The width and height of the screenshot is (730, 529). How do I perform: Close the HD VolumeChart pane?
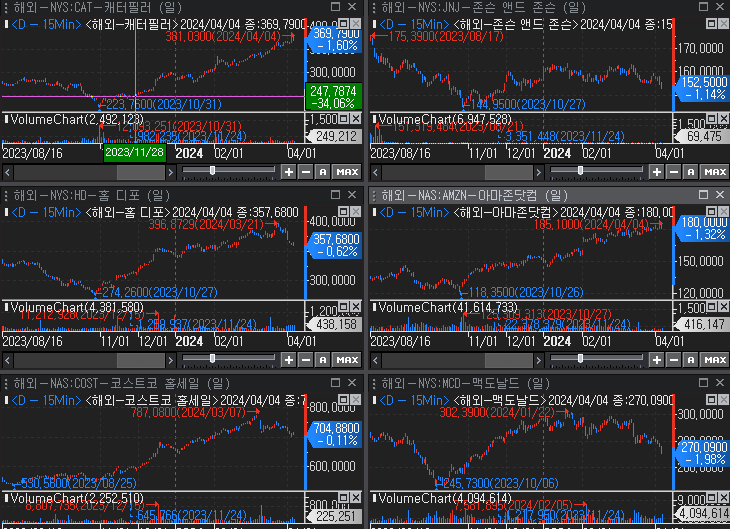(x=355, y=307)
